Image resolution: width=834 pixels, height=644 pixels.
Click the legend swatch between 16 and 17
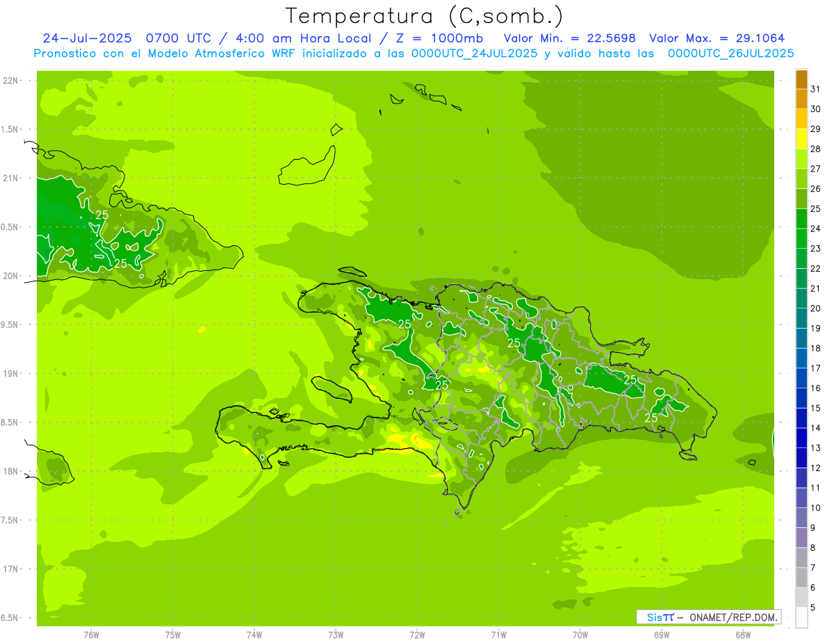tap(801, 378)
